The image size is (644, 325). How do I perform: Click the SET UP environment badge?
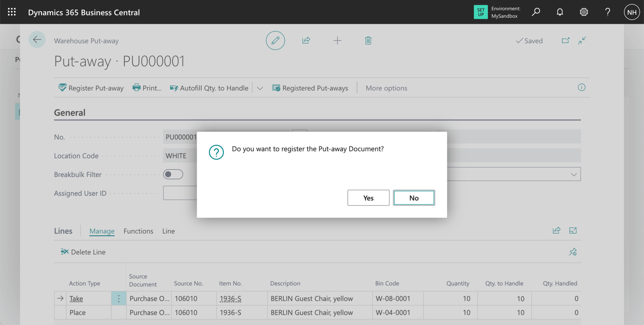481,12
